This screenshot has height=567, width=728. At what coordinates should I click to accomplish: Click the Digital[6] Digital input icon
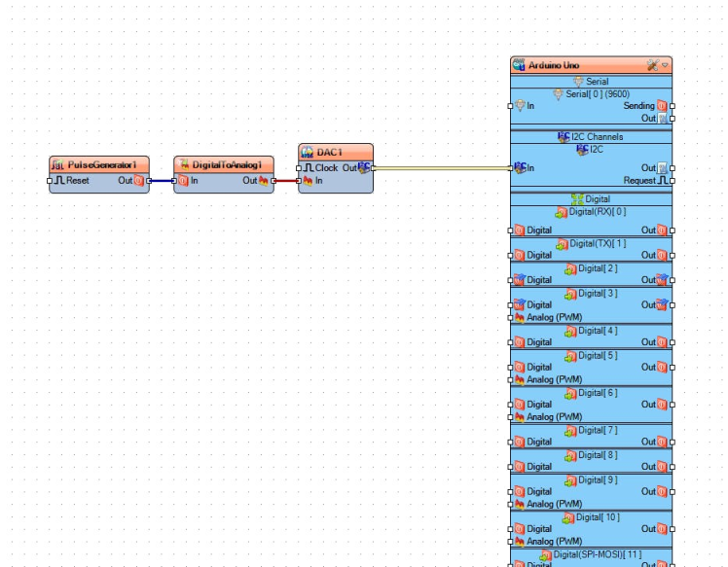pos(519,405)
